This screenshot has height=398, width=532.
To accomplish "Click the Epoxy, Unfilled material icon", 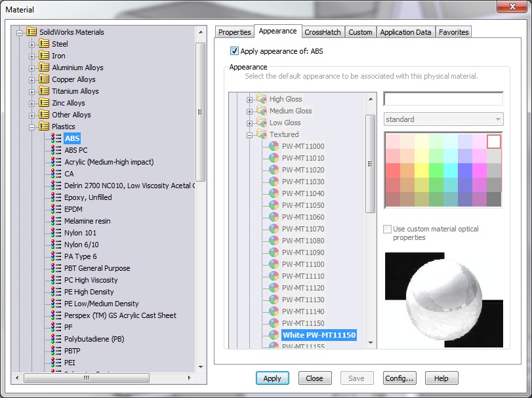I will (56, 197).
